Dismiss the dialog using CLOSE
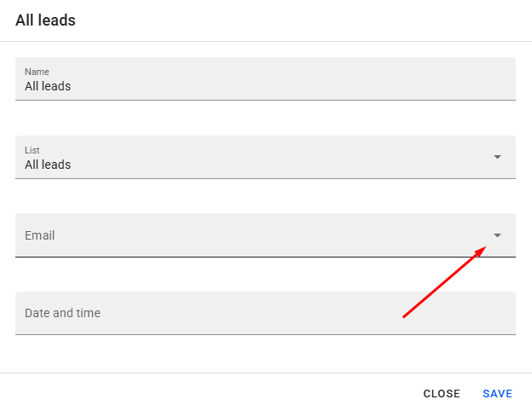This screenshot has width=532, height=411. click(x=442, y=393)
